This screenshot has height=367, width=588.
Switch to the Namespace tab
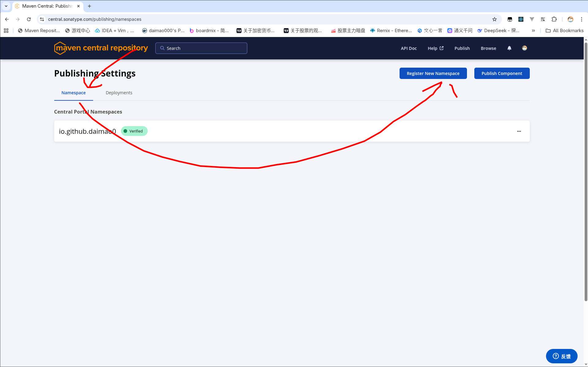(x=74, y=93)
